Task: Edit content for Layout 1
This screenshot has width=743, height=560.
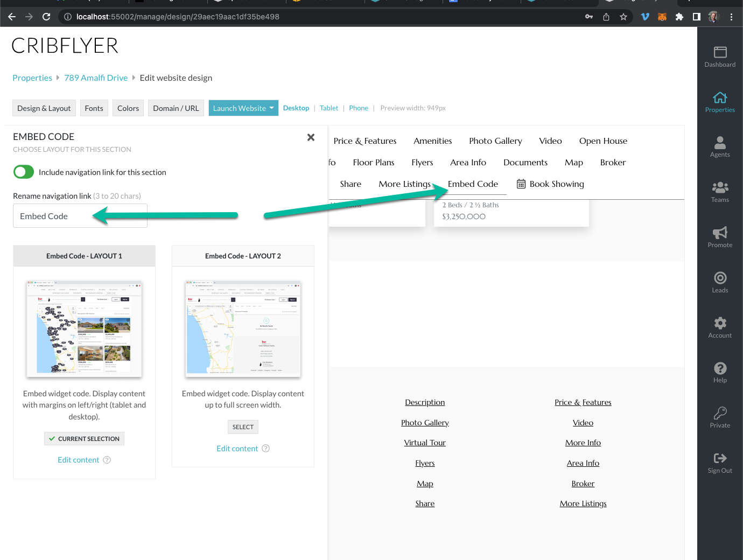Action: [79, 460]
